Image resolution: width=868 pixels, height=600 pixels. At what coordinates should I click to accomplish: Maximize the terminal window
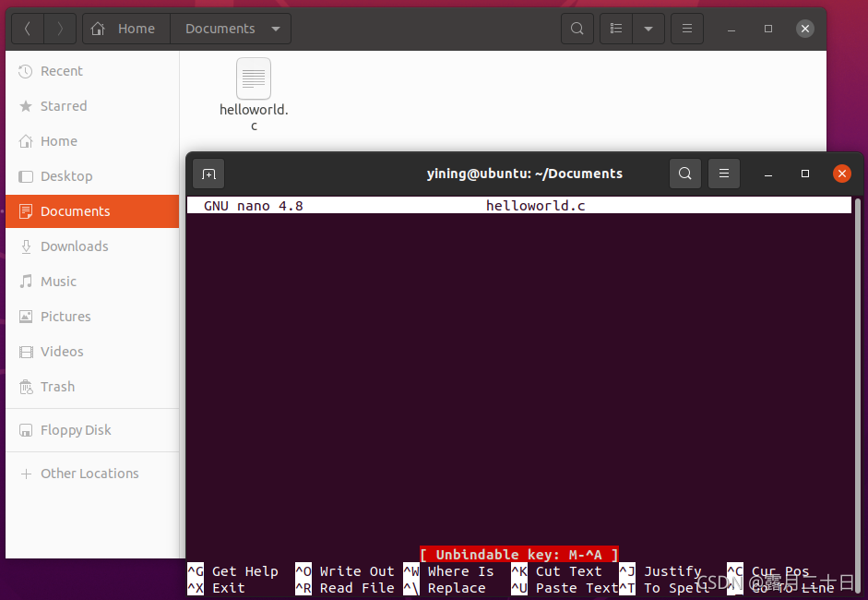805,174
